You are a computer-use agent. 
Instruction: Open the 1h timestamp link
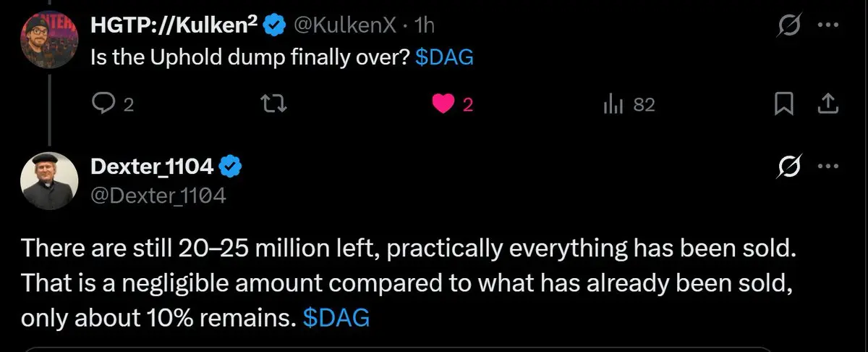pyautogui.click(x=423, y=25)
